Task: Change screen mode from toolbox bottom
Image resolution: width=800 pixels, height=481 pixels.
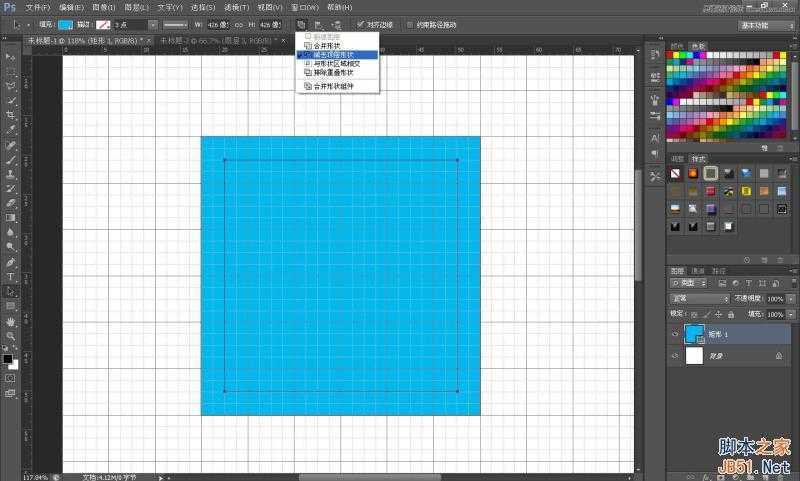Action: 10,393
